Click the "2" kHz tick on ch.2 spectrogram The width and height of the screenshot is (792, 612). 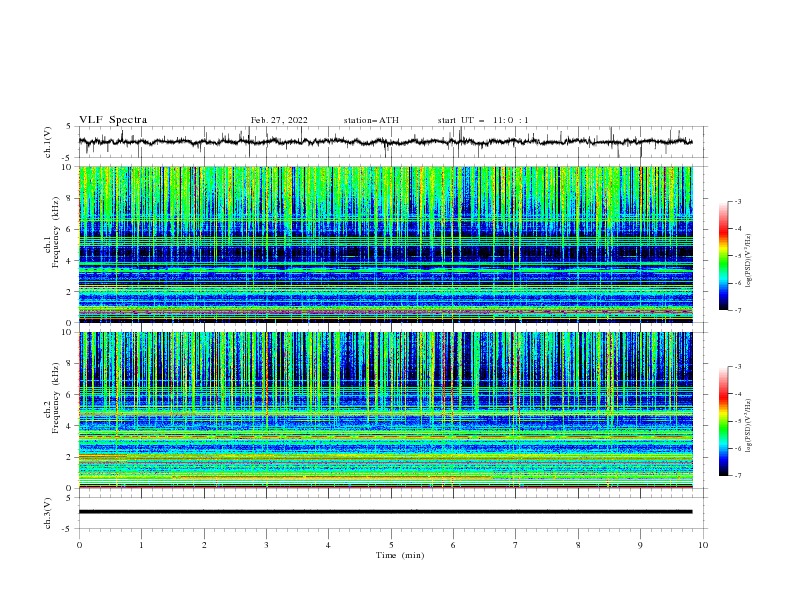(70, 457)
